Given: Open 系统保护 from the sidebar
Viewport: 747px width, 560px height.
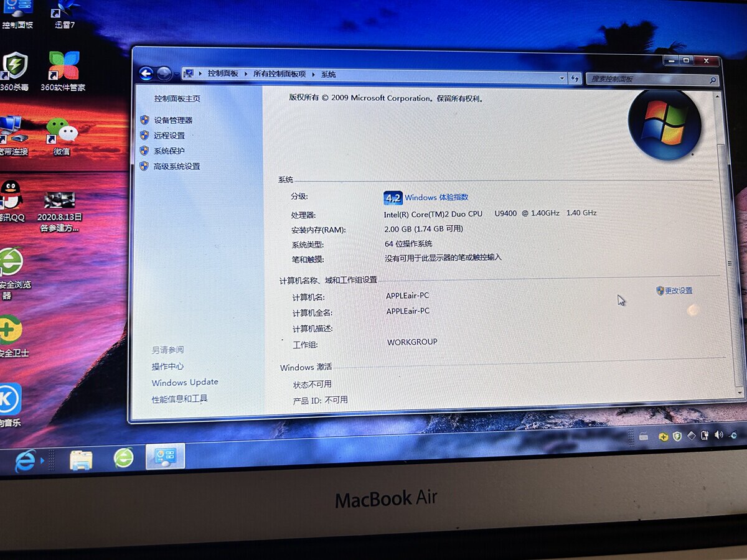Looking at the screenshot, I should pos(169,151).
